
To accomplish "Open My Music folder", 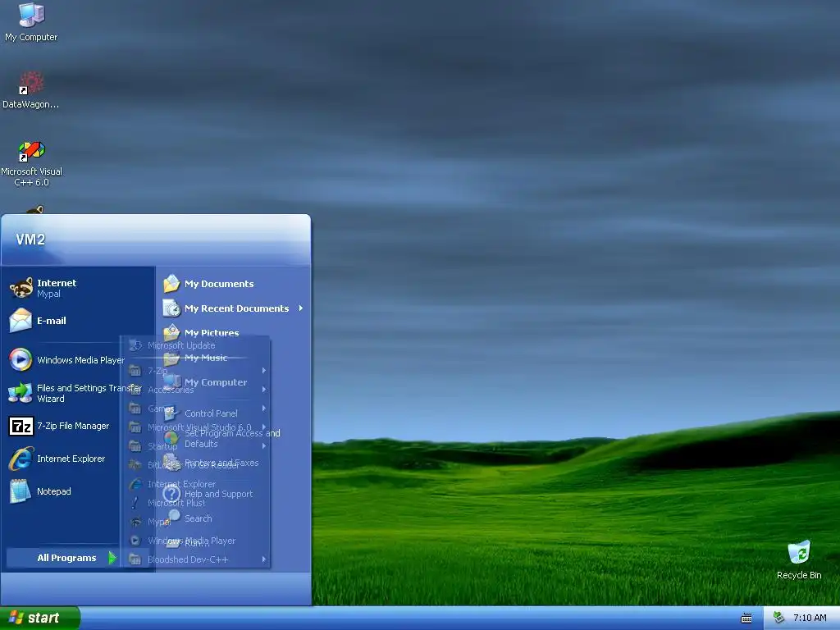I will click(234, 358).
